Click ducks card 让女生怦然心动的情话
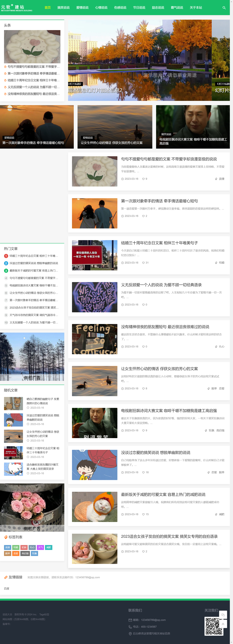 point(115,127)
